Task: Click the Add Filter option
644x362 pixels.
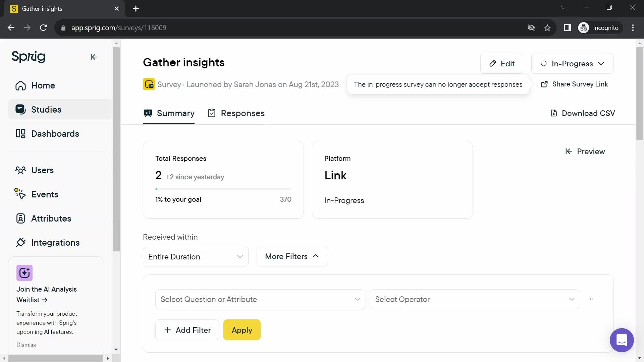Action: click(187, 330)
